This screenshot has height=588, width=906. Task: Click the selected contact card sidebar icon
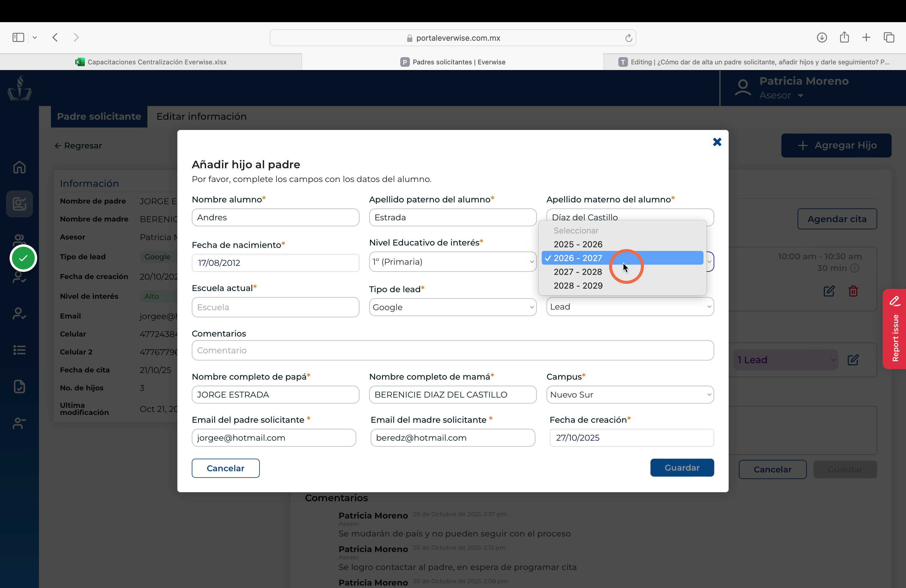pos(19,204)
